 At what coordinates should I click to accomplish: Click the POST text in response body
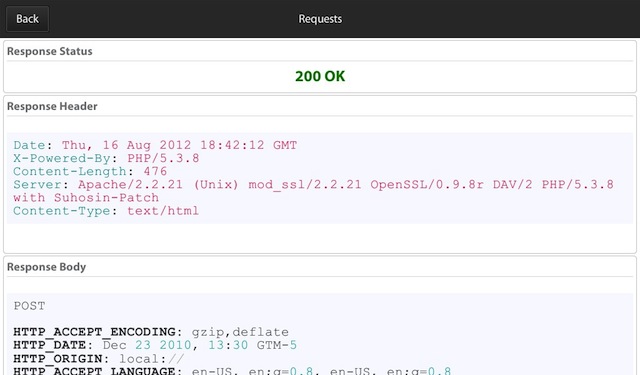point(29,306)
